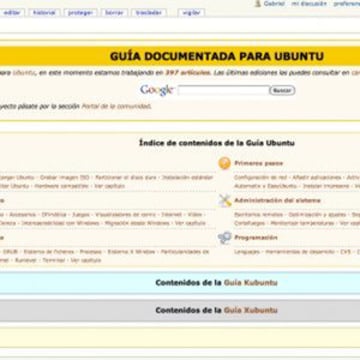This screenshot has width=360, height=360.
Task: Open the Migración desde Windows link
Action: 137,223
